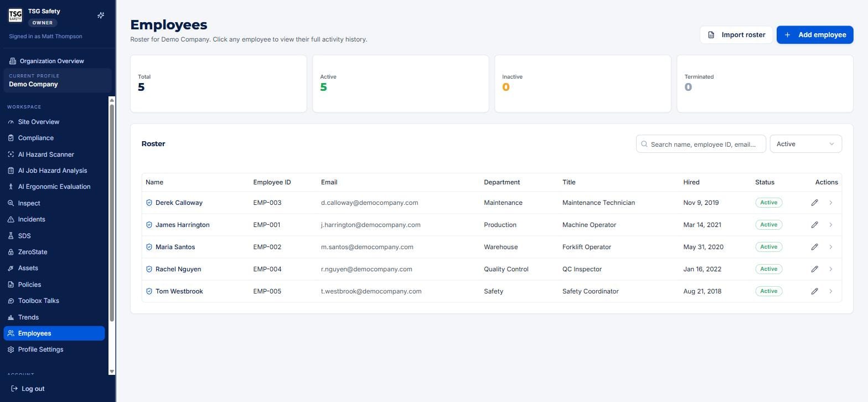Expand James Harrington row chevron

tap(831, 225)
